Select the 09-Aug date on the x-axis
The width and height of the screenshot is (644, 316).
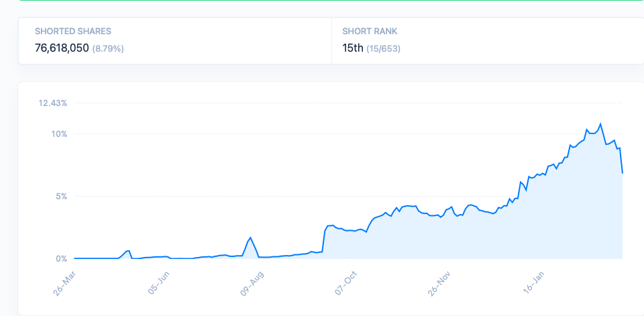(252, 282)
